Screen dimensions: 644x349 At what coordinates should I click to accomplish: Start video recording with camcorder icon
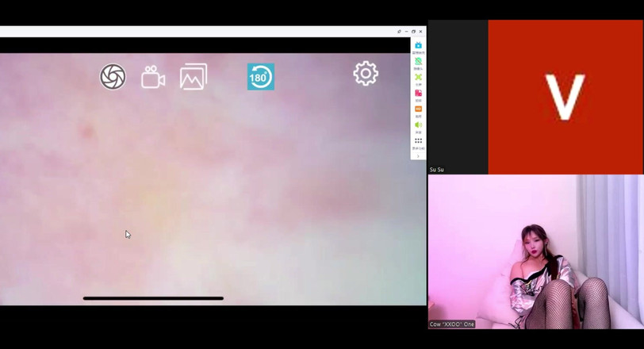[x=153, y=77]
